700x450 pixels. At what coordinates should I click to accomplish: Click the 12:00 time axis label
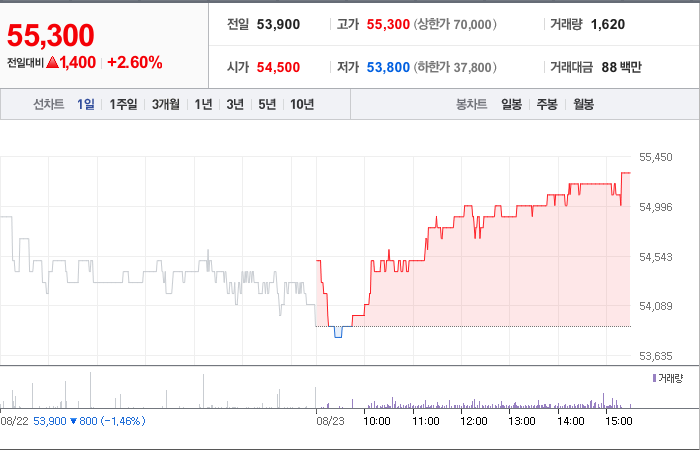474,421
